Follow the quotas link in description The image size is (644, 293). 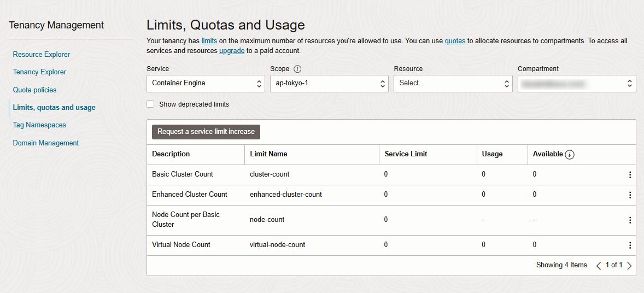coord(455,40)
